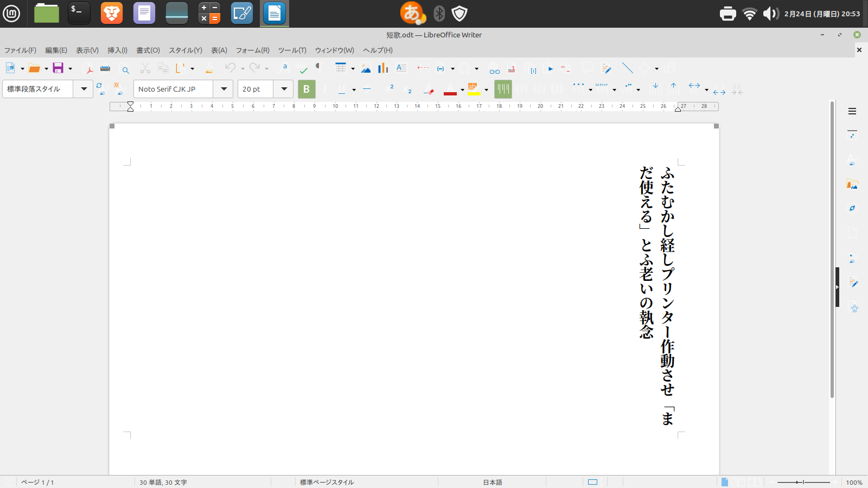Click the word count in status bar
868x488 pixels.
pos(163,482)
